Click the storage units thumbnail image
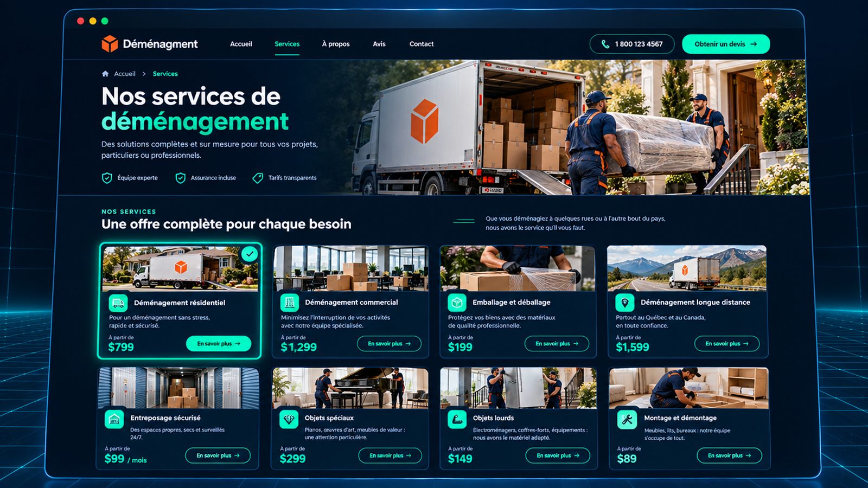 (178, 388)
